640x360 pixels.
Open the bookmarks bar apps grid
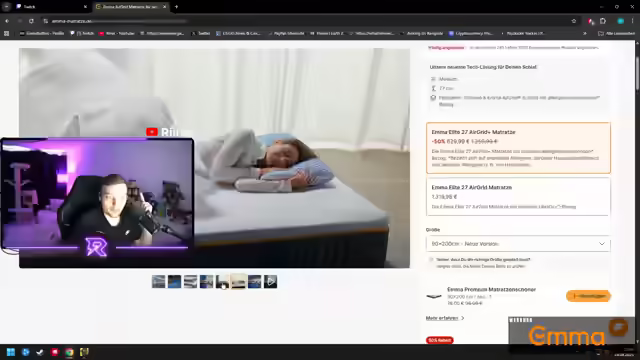(x=7, y=33)
